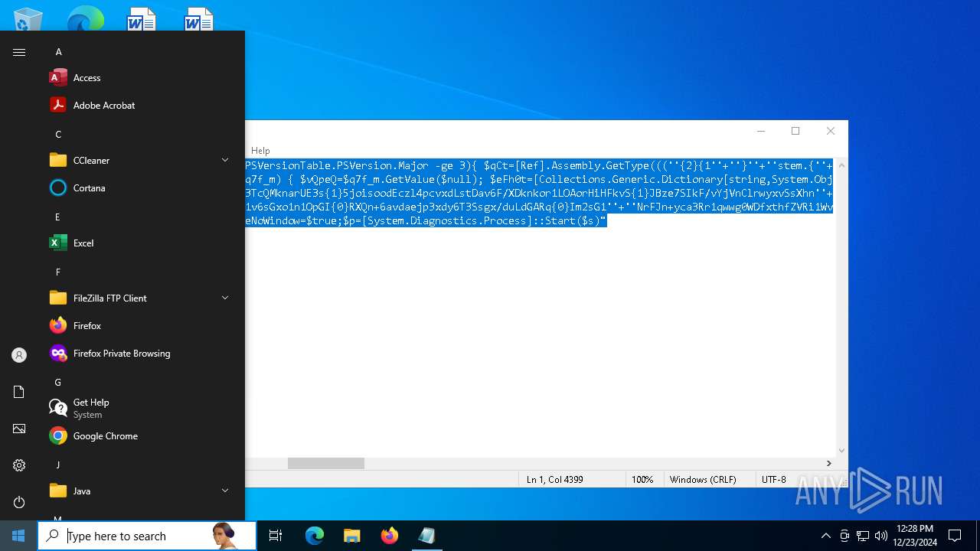Screen dimensions: 980x551
Task: Open the clock showing 12:28 PM
Action: [x=914, y=536]
